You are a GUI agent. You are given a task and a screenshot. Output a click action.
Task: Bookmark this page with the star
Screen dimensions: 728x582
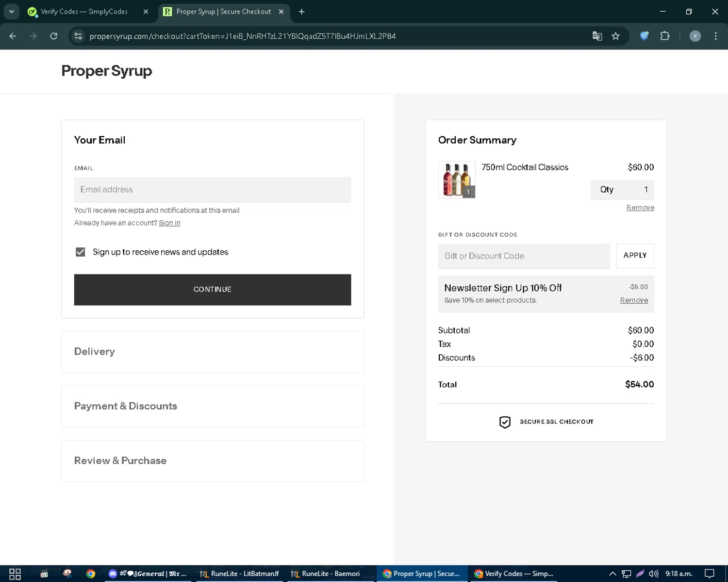pyautogui.click(x=616, y=36)
